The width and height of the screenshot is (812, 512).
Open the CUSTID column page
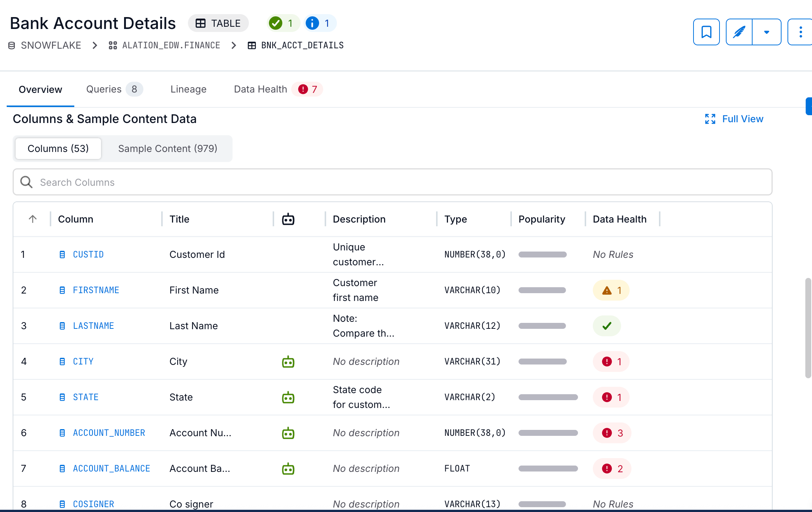pos(88,254)
